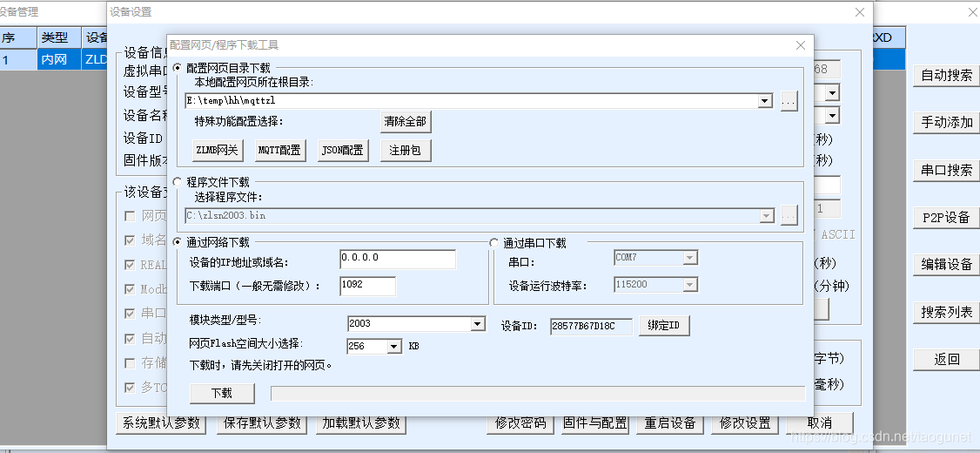Expand web Flash size 256 dropdown
980x453 pixels.
[394, 346]
